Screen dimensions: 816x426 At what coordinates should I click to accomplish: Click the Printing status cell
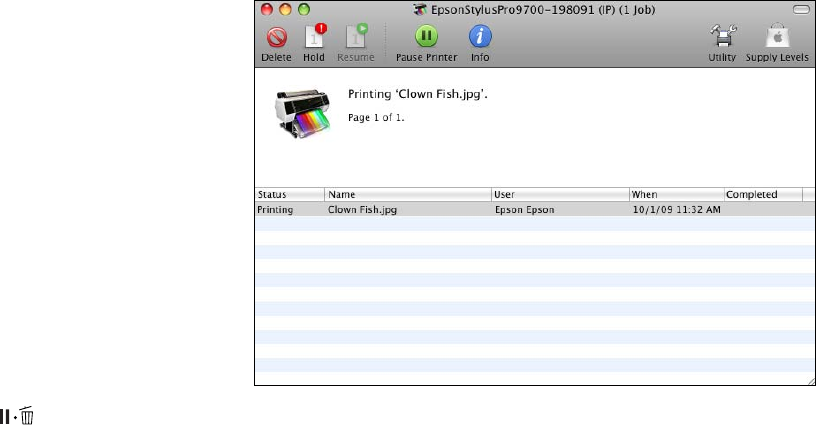[x=275, y=210]
